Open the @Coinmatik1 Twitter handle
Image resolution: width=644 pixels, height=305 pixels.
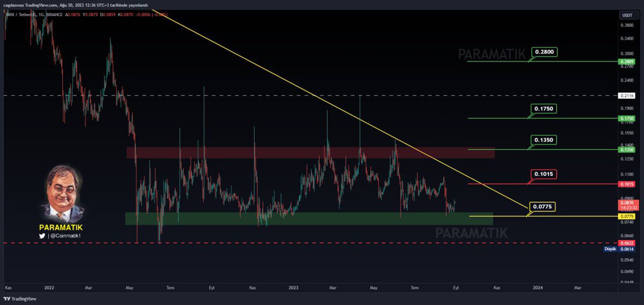pos(65,236)
